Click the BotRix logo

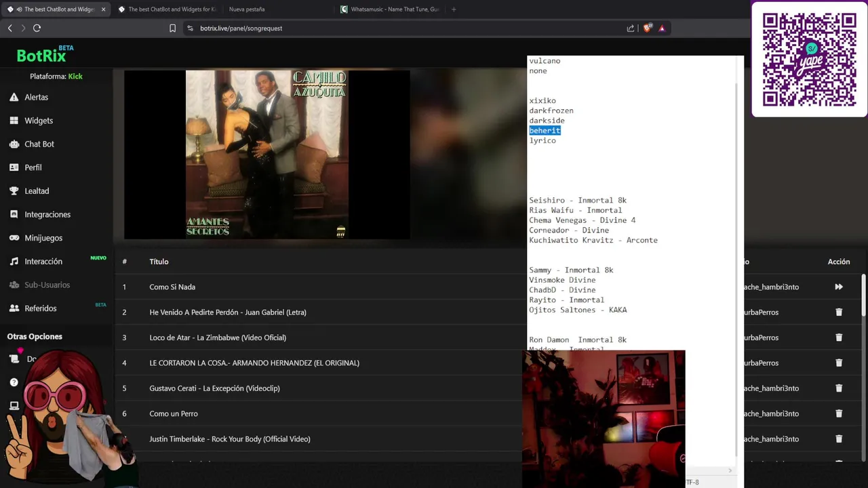coord(45,54)
